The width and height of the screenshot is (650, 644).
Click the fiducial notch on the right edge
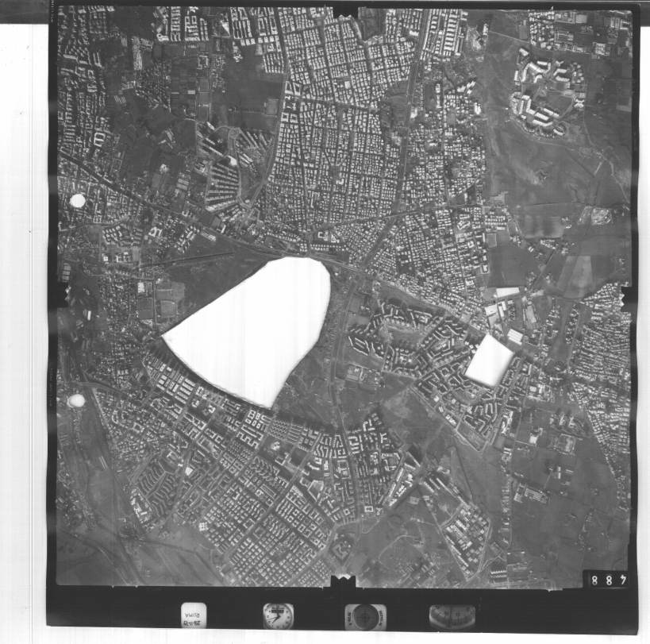click(627, 298)
